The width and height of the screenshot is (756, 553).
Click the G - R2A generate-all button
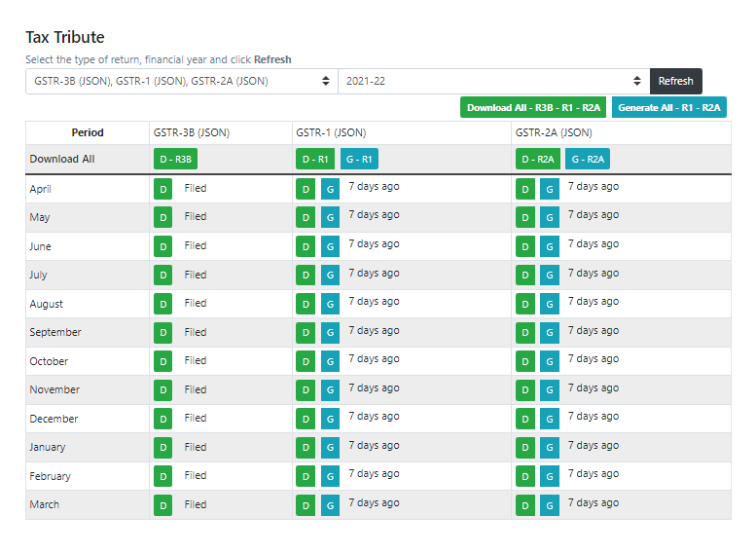(x=588, y=160)
